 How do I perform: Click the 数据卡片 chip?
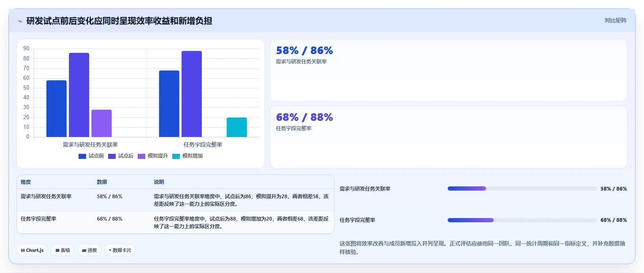pos(120,250)
